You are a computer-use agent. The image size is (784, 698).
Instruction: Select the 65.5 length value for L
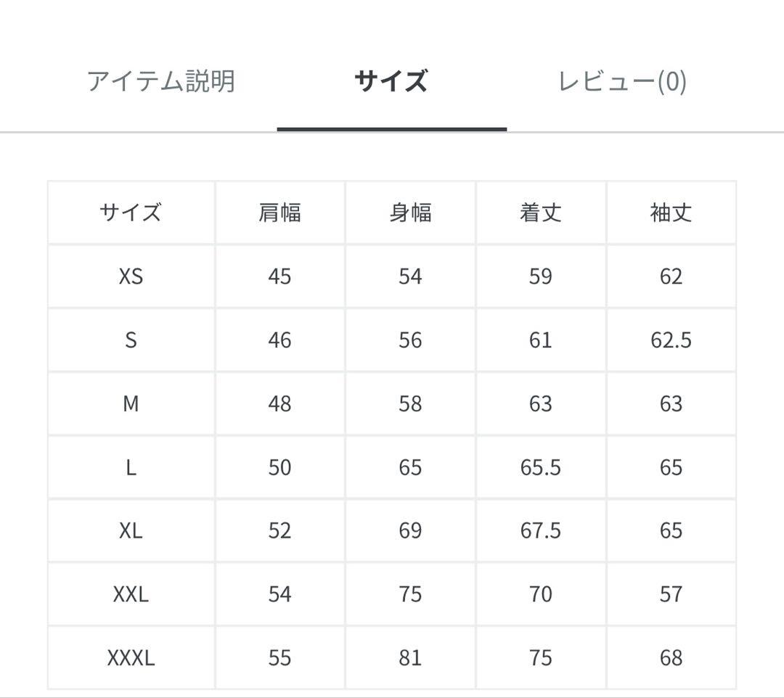pos(540,467)
